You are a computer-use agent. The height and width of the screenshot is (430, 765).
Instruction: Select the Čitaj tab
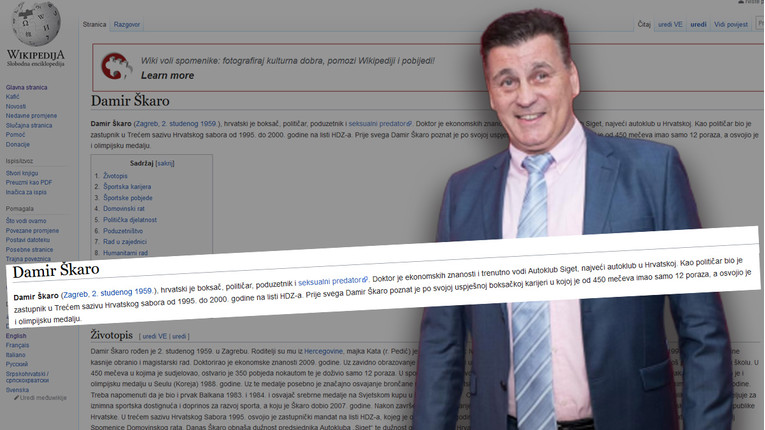click(644, 24)
